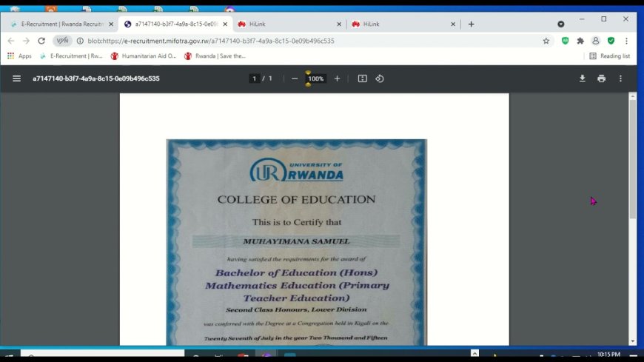Click the fit to page icon

[362, 78]
